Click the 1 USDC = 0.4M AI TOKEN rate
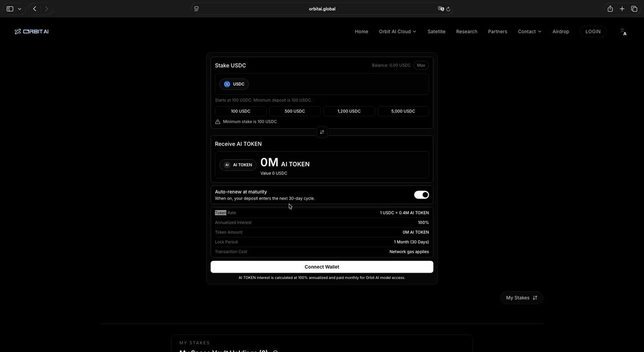 [404, 213]
